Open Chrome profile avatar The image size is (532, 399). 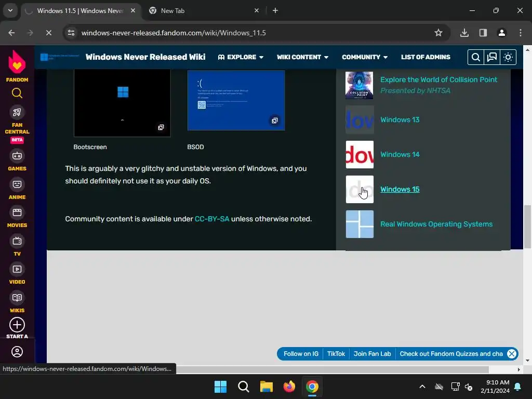coord(502,33)
